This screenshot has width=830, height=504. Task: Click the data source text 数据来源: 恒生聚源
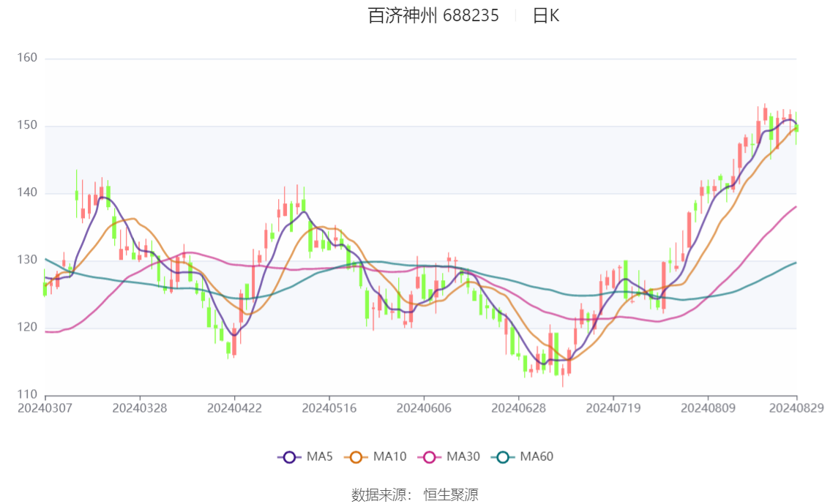(415, 495)
